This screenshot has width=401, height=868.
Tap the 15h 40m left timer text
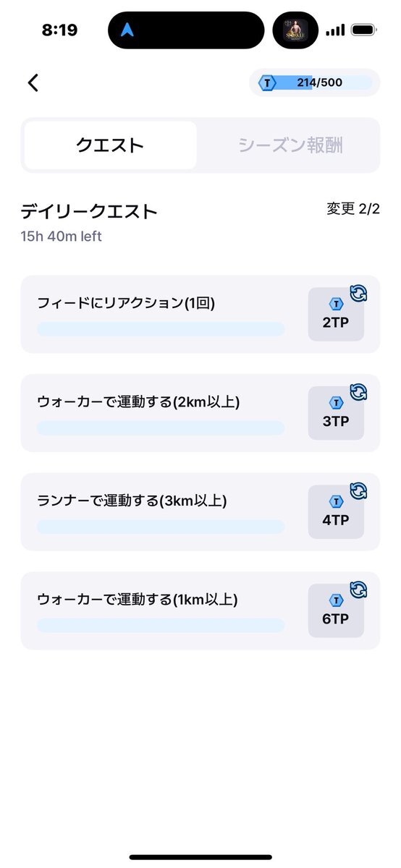pyautogui.click(x=62, y=237)
